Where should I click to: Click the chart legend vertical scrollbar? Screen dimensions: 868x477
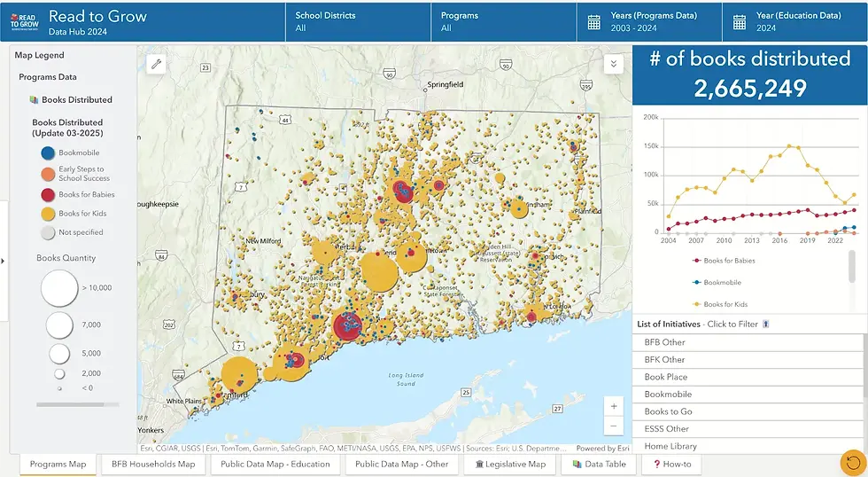(x=852, y=266)
